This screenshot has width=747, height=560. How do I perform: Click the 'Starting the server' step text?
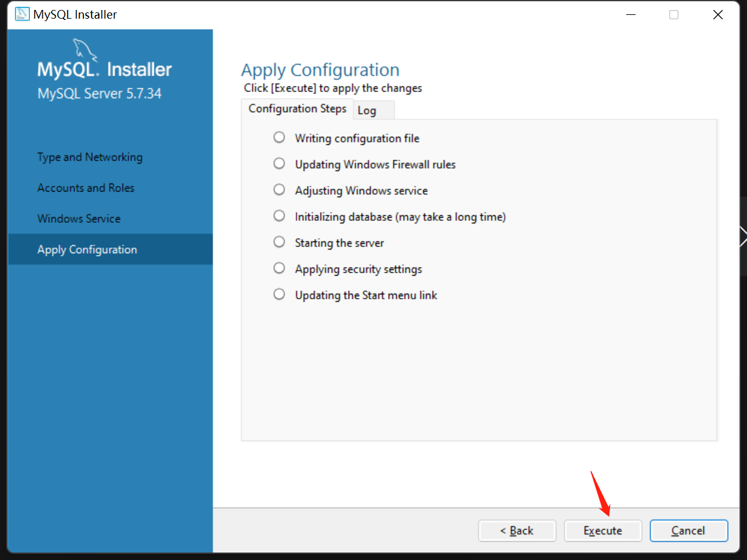coord(340,243)
